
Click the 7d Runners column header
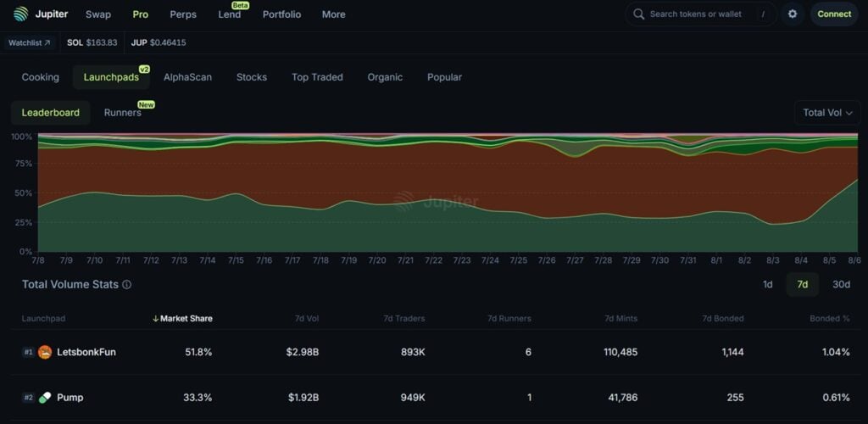tap(509, 318)
